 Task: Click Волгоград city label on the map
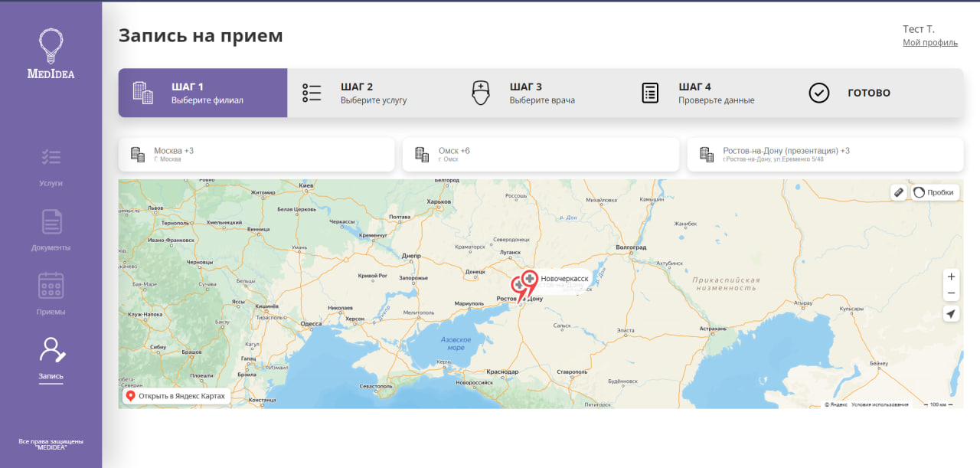click(631, 248)
